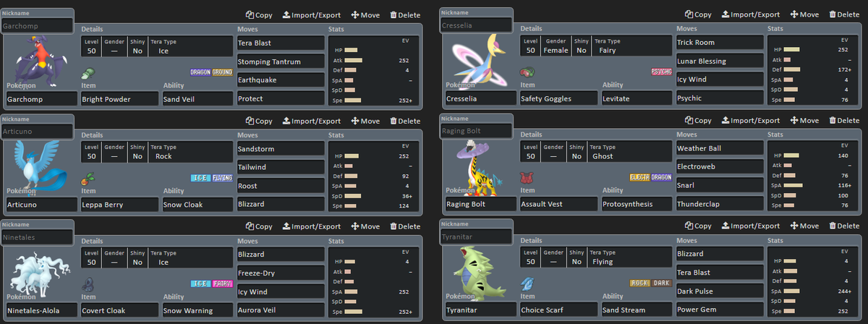Edit Garchomp's Sand Veil ability field
868x324 pixels.
[x=197, y=98]
